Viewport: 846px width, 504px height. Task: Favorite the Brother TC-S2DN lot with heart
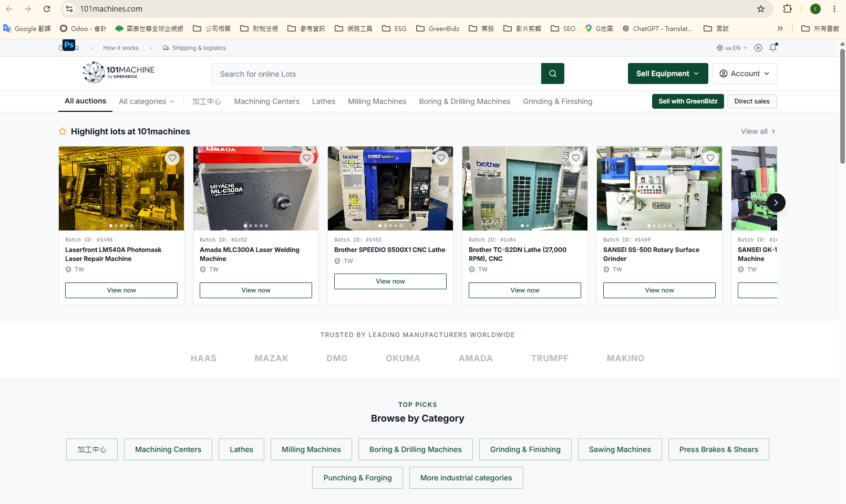(576, 158)
